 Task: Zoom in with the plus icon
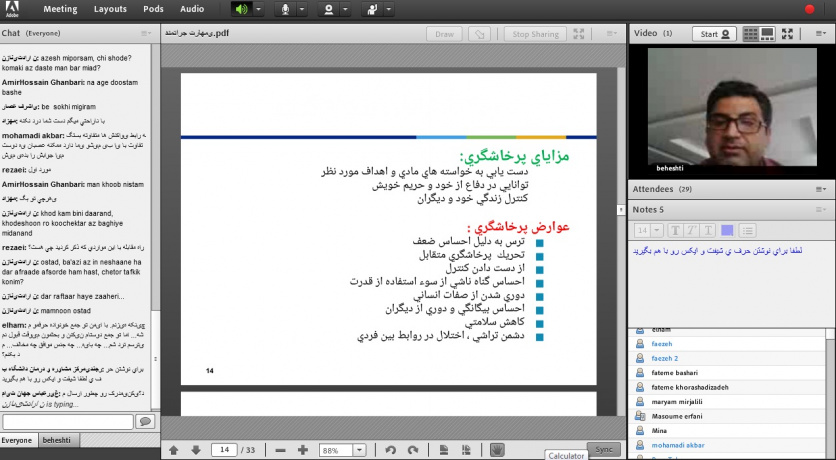pyautogui.click(x=302, y=450)
